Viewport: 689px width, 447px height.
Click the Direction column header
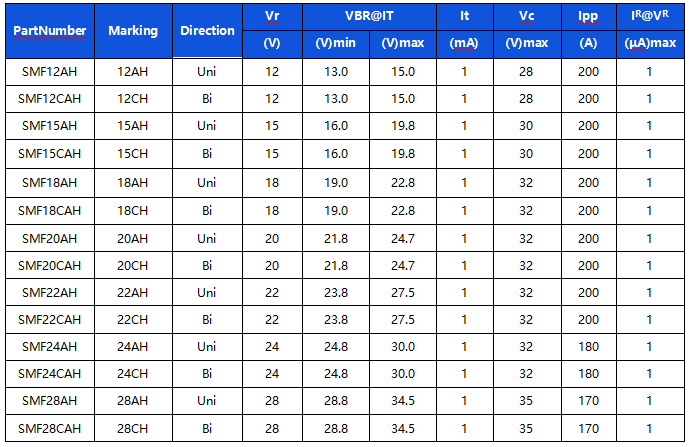point(207,30)
